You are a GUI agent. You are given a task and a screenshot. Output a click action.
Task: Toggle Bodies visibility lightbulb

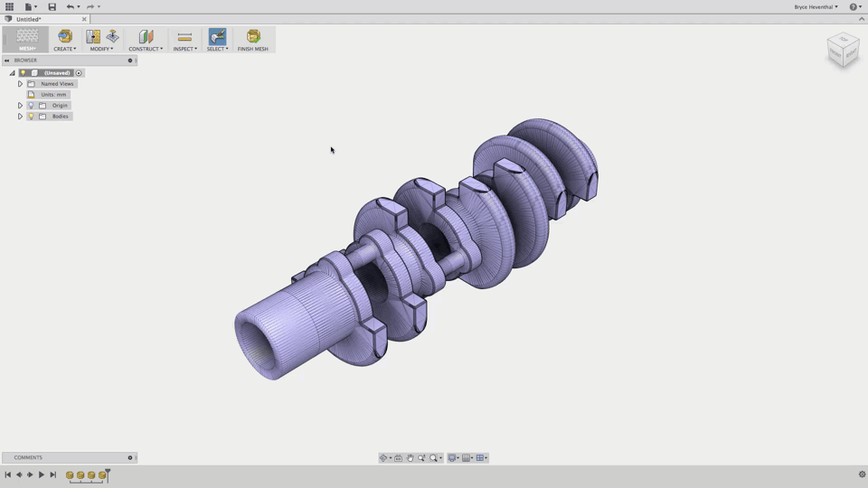(x=31, y=117)
